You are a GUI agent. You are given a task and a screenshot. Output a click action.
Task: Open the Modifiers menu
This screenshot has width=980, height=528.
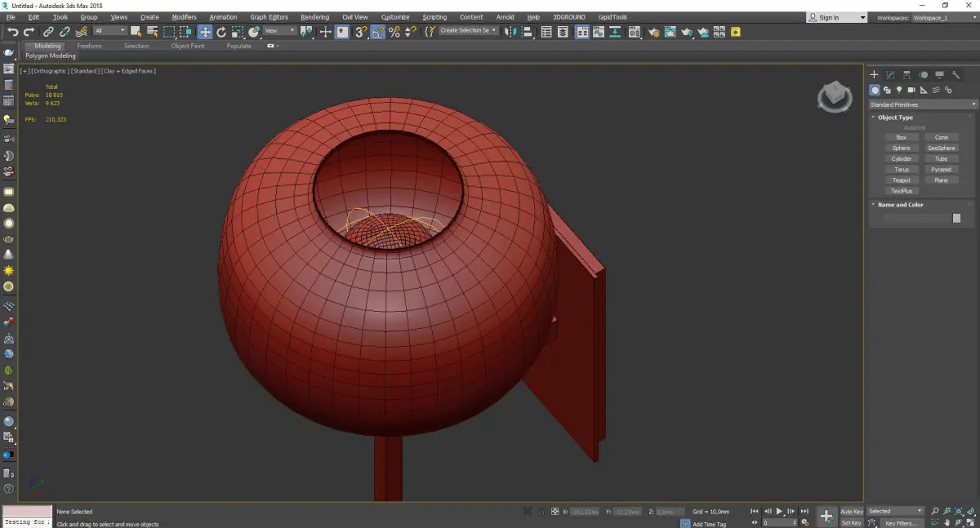184,17
